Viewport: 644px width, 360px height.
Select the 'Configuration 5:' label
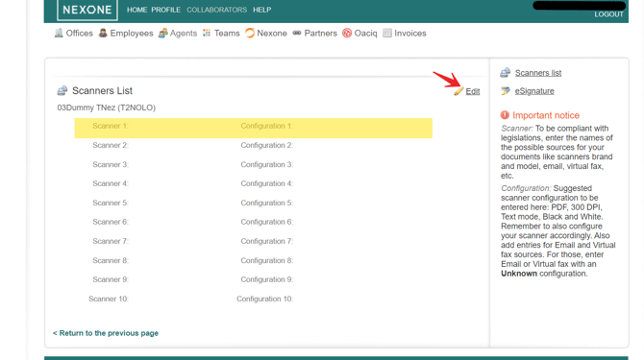(266, 203)
